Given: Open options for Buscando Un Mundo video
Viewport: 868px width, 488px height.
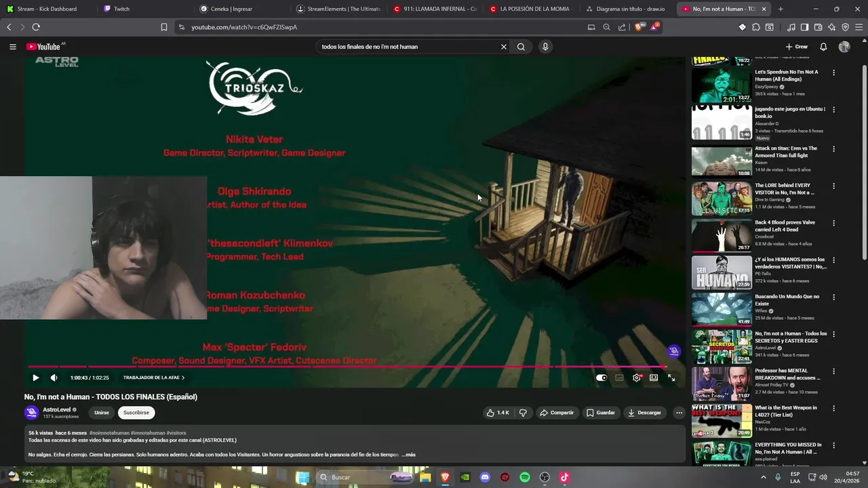Looking at the screenshot, I should click(833, 297).
